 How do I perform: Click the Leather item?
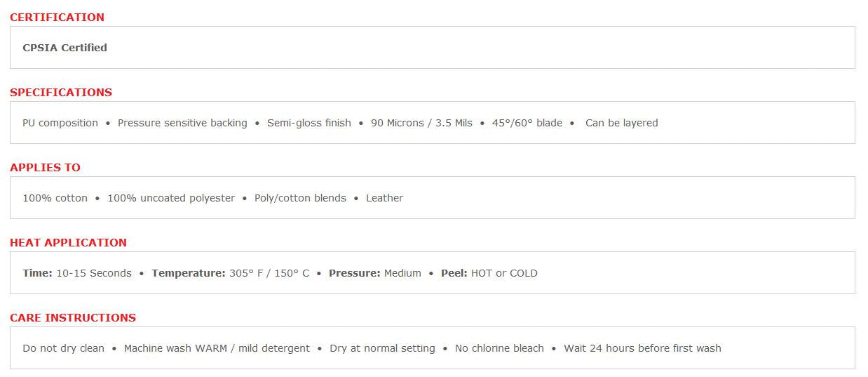click(x=384, y=198)
